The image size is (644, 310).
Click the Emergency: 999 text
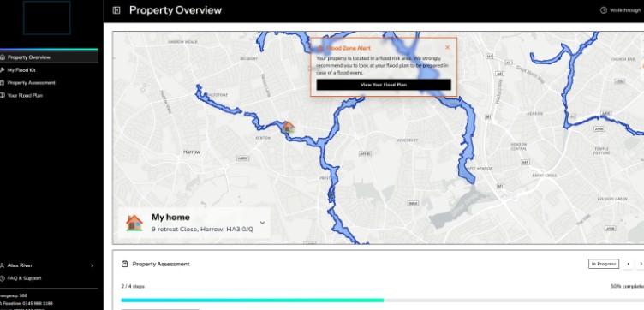pos(14,295)
